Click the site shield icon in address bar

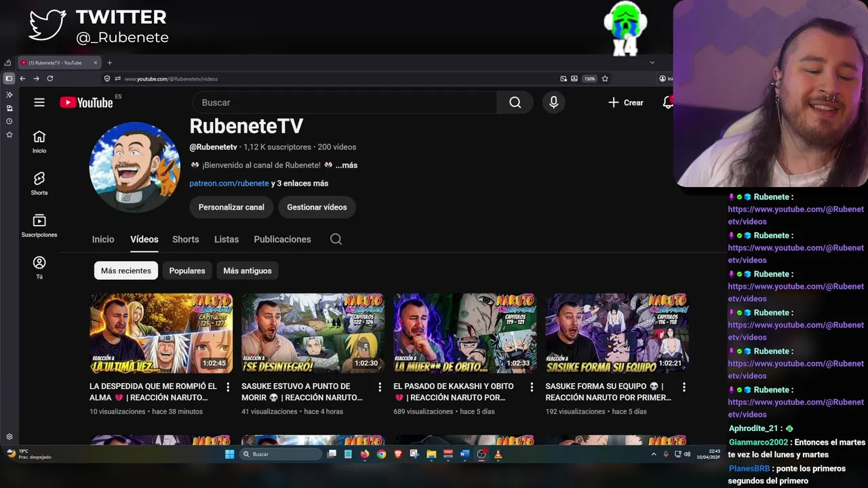(x=107, y=79)
